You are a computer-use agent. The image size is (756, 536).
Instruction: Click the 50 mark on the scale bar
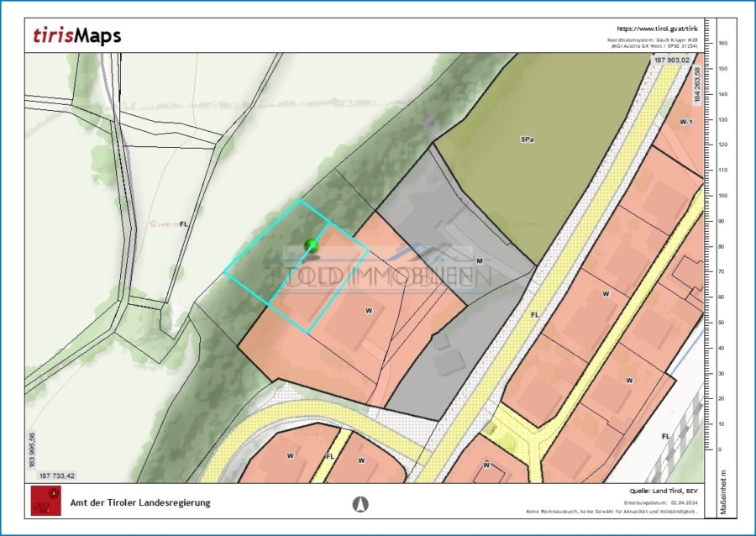tap(722, 323)
